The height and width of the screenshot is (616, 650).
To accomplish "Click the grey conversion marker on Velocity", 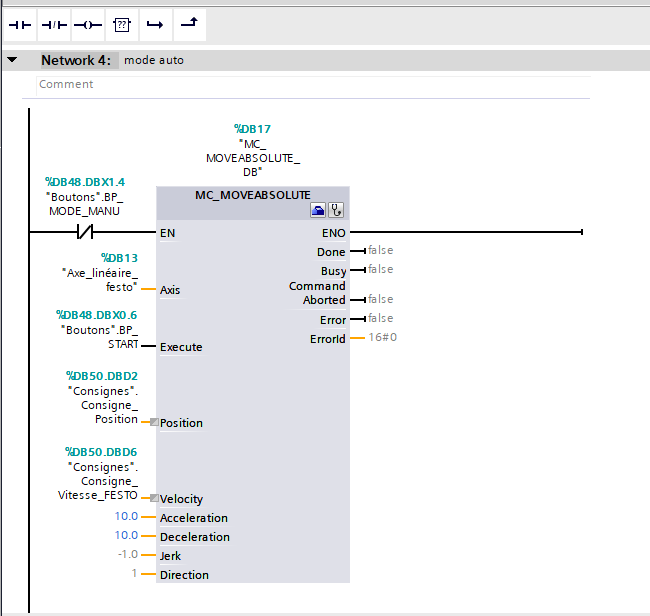I will pyautogui.click(x=154, y=498).
